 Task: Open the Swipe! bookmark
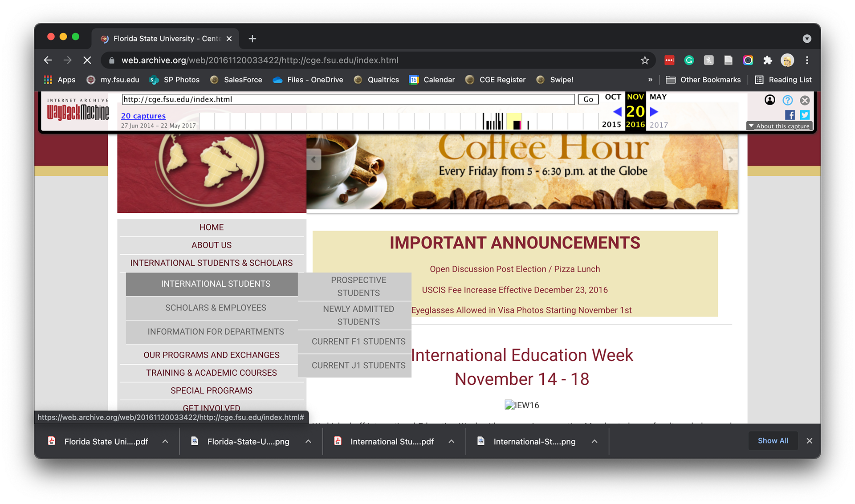point(554,80)
